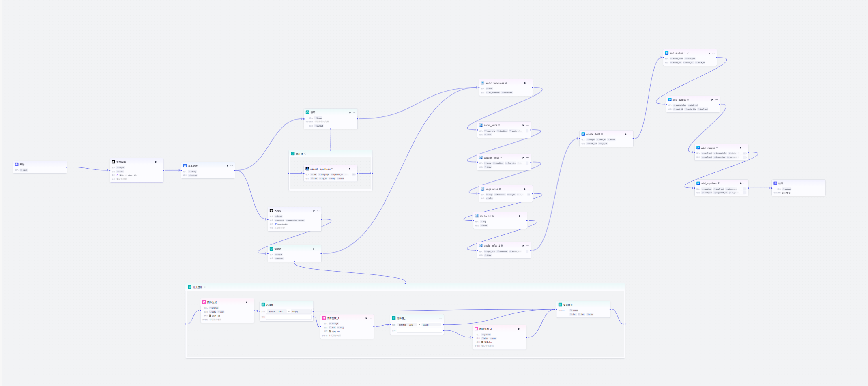Select the 选择器 condition node title

[x=270, y=305]
